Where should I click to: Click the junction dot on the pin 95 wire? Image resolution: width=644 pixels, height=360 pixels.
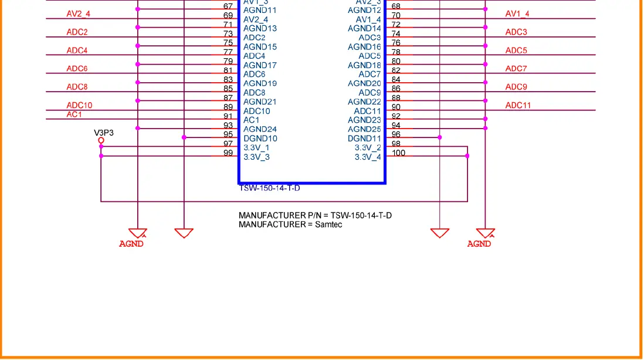[x=184, y=136]
